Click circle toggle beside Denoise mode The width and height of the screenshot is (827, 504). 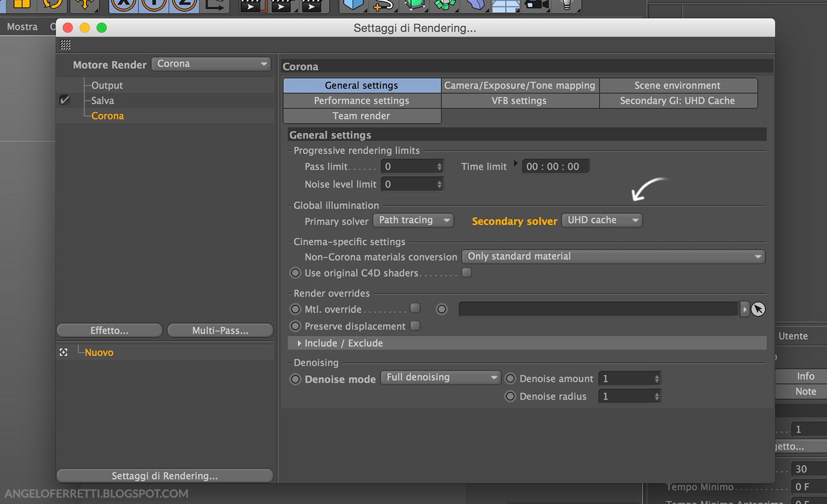click(296, 379)
